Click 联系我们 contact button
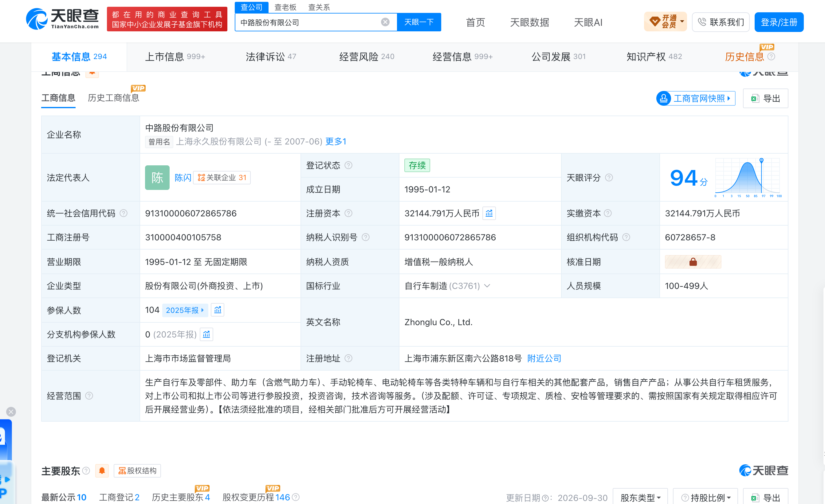This screenshot has width=825, height=504. click(x=721, y=22)
